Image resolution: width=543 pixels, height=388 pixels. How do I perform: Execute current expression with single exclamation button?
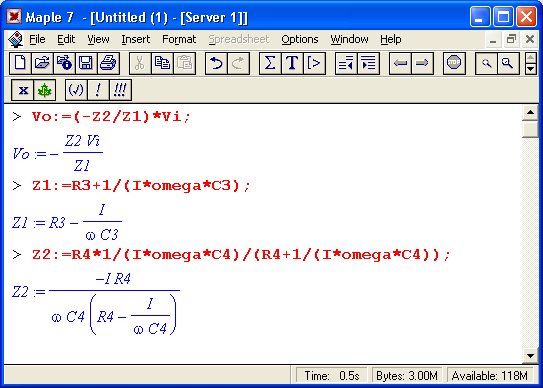point(98,90)
